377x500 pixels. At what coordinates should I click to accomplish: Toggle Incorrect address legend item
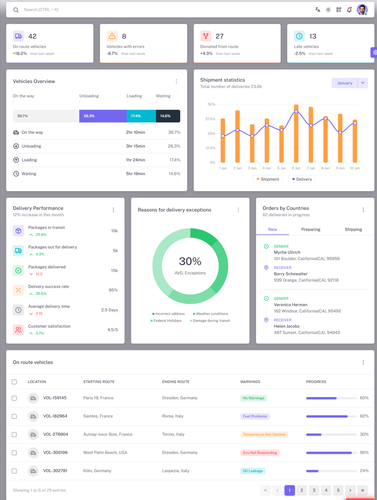click(168, 314)
